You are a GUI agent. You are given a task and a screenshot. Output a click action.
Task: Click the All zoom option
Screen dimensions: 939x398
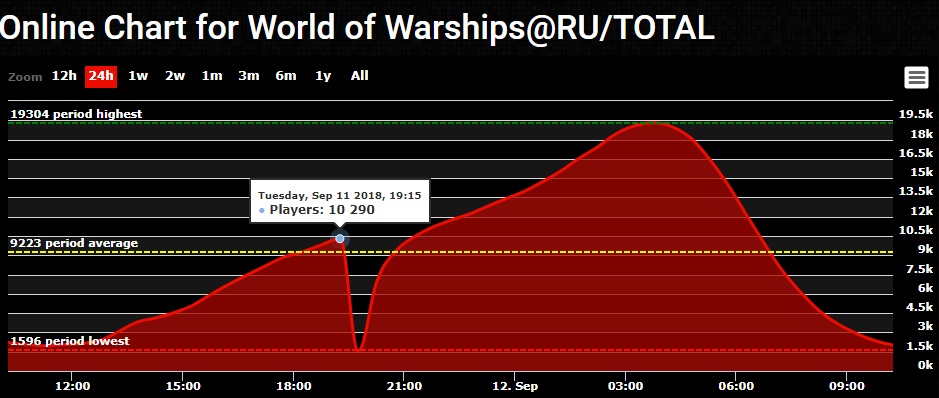tap(359, 76)
